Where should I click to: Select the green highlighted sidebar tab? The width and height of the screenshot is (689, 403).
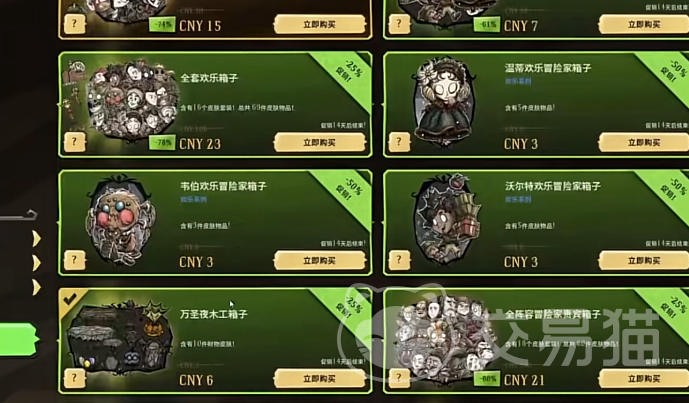tap(18, 340)
